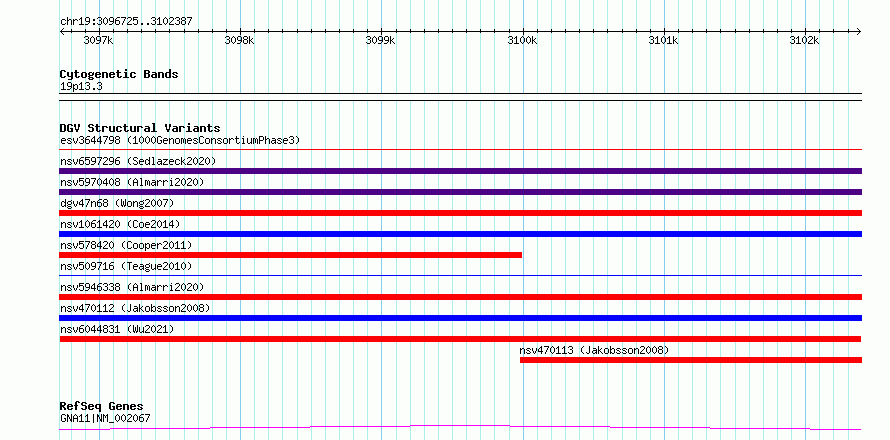Click the 3098k ruler tick
The image size is (890, 440).
(x=241, y=41)
